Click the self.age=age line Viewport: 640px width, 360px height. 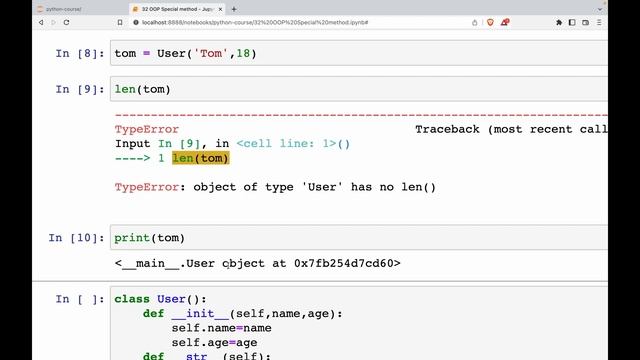pos(214,343)
